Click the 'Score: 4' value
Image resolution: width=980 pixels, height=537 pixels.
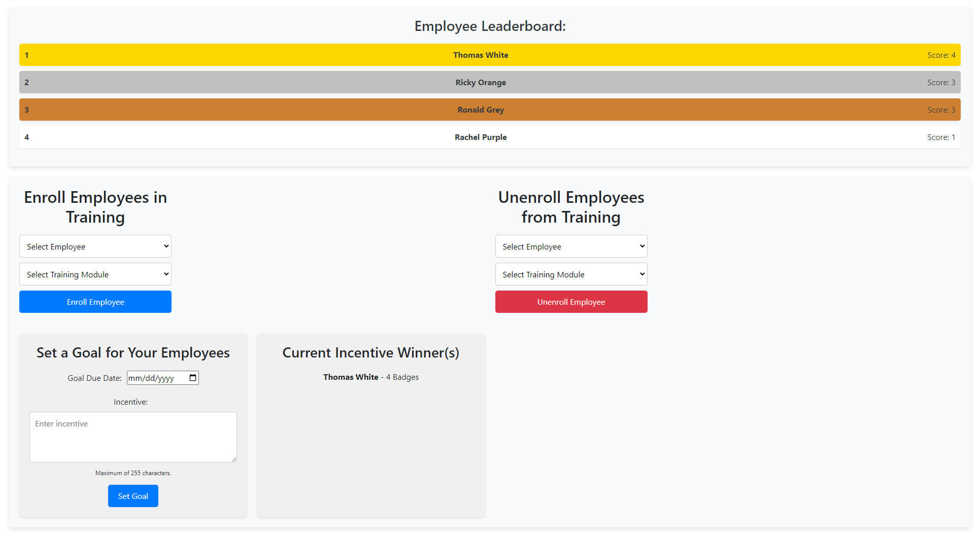click(x=941, y=55)
